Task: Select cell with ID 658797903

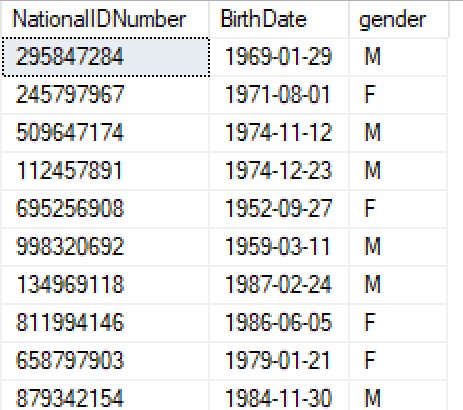Action: coord(105,361)
